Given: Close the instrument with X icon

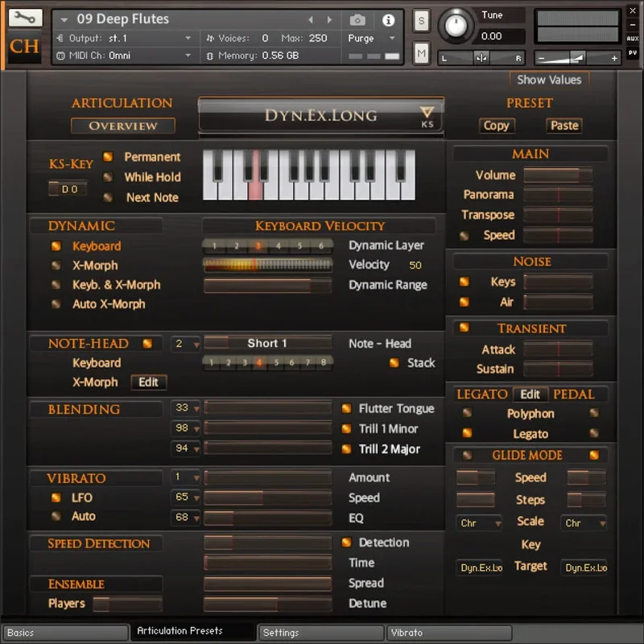Looking at the screenshot, I should pos(633,11).
